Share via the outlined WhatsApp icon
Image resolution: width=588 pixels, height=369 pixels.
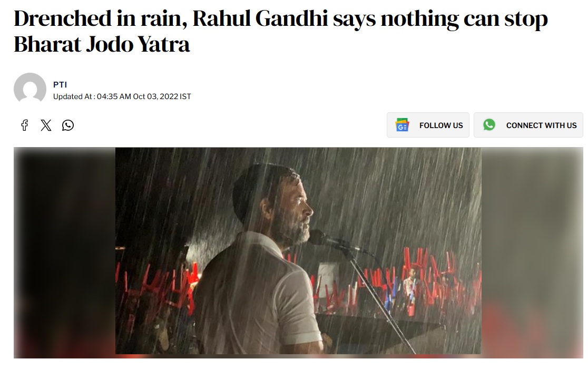(68, 125)
